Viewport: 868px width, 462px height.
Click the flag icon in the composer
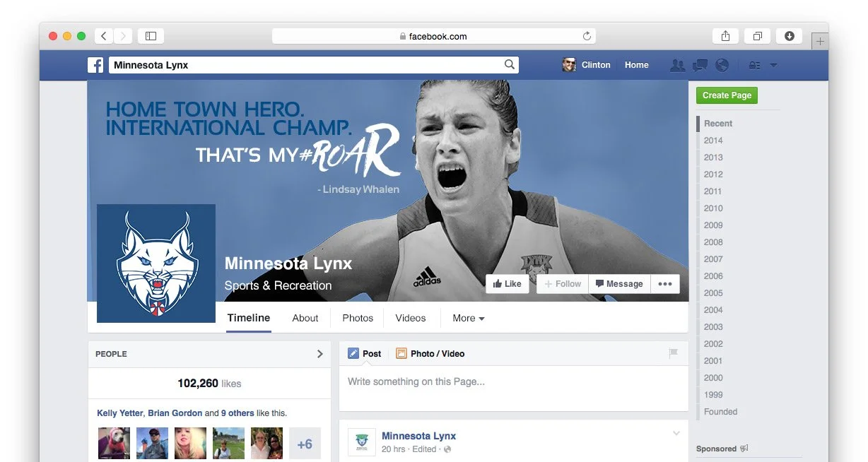click(x=674, y=353)
